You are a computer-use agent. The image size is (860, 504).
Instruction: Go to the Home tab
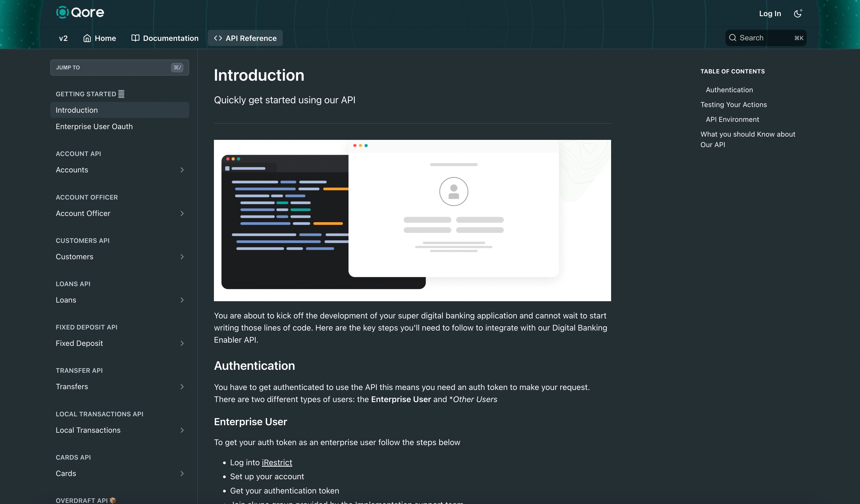99,38
